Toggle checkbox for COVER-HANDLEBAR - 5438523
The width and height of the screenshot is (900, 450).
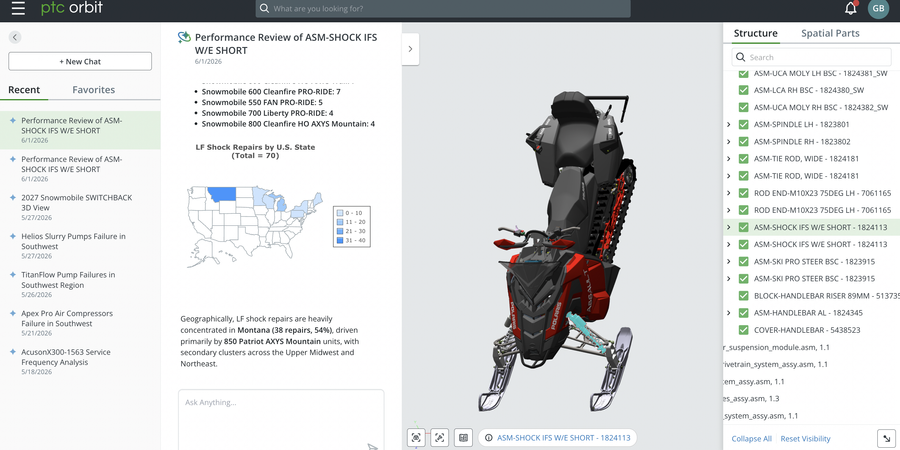tap(743, 330)
